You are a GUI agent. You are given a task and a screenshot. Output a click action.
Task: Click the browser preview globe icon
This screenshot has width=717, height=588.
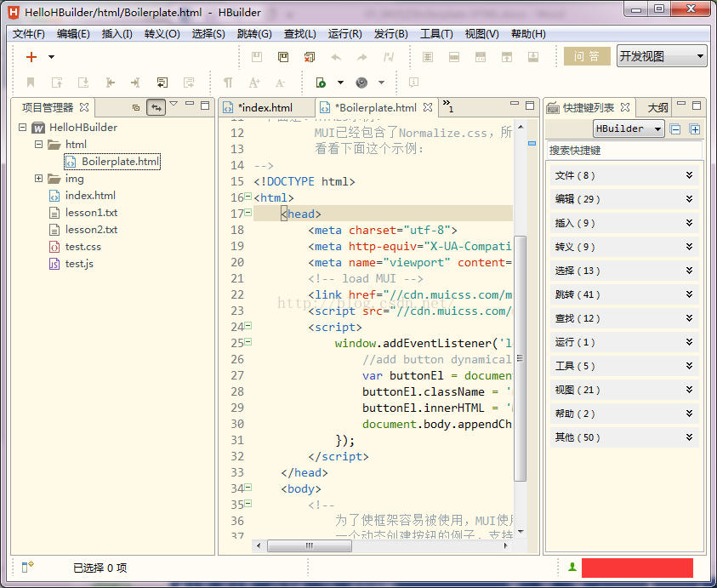pyautogui.click(x=361, y=83)
